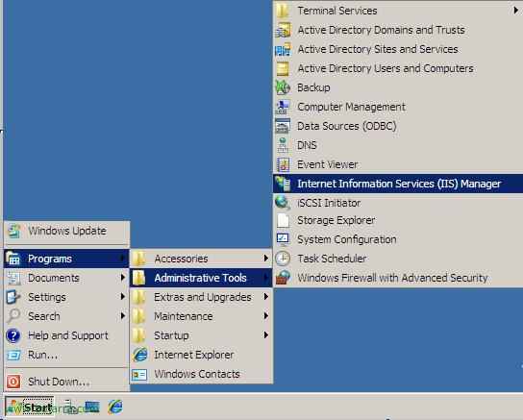Click the Task Scheduler clock icon

[x=283, y=259]
